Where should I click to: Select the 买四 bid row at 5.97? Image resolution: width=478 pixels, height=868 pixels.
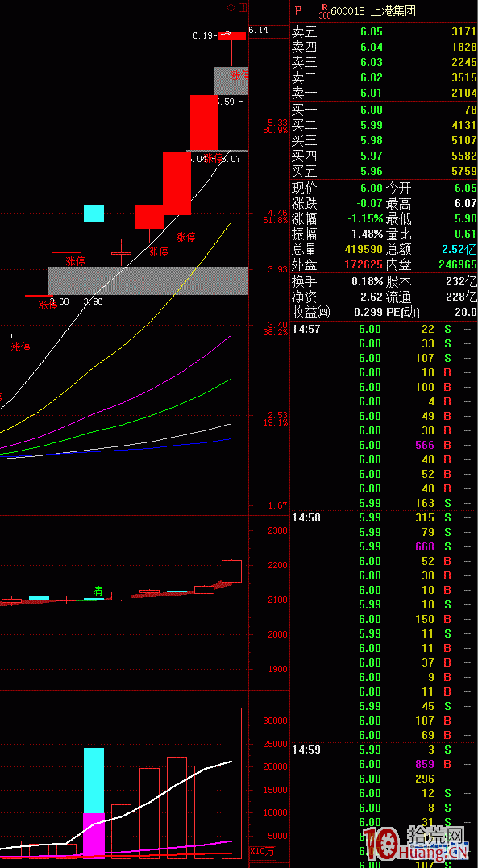point(384,156)
